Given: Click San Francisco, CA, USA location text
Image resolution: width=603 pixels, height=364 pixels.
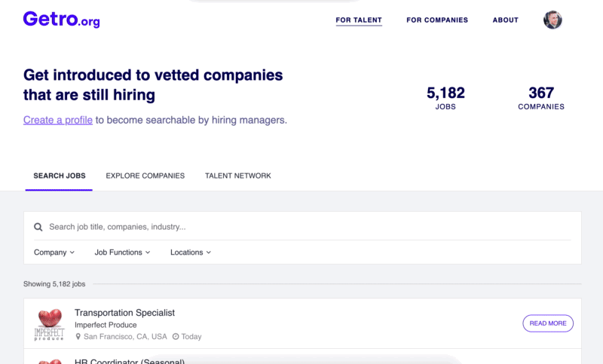Looking at the screenshot, I should 125,337.
